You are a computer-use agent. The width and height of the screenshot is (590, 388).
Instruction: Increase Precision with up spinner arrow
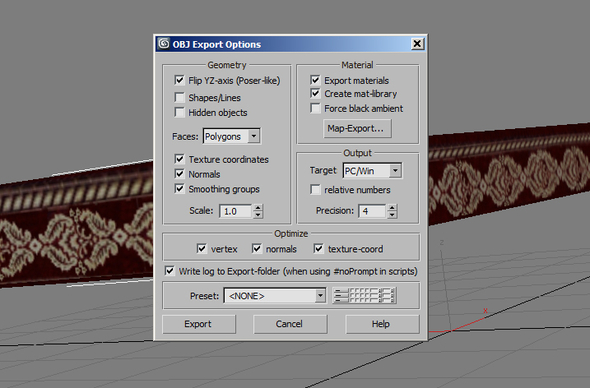click(x=392, y=207)
